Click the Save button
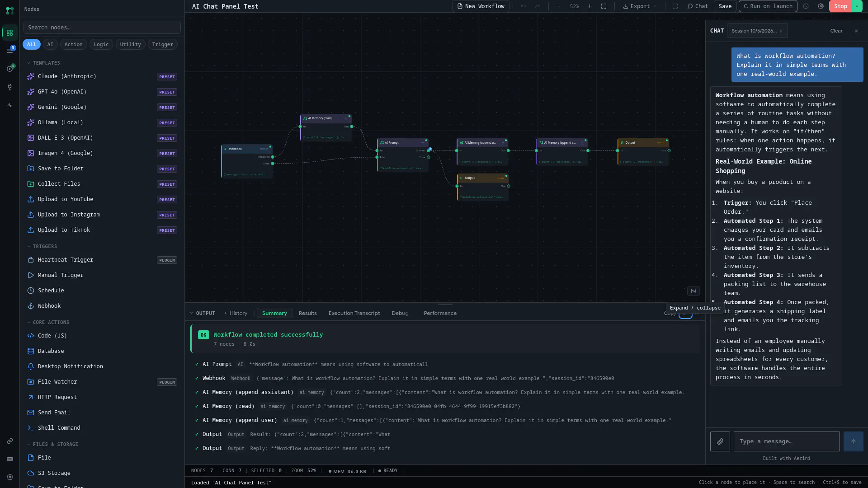The image size is (868, 488). pos(725,6)
